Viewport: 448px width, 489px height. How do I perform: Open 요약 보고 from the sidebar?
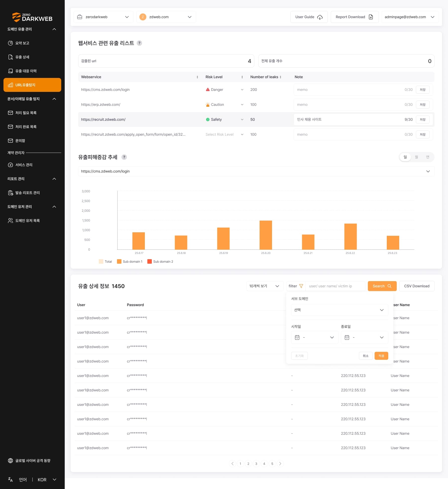(32, 43)
